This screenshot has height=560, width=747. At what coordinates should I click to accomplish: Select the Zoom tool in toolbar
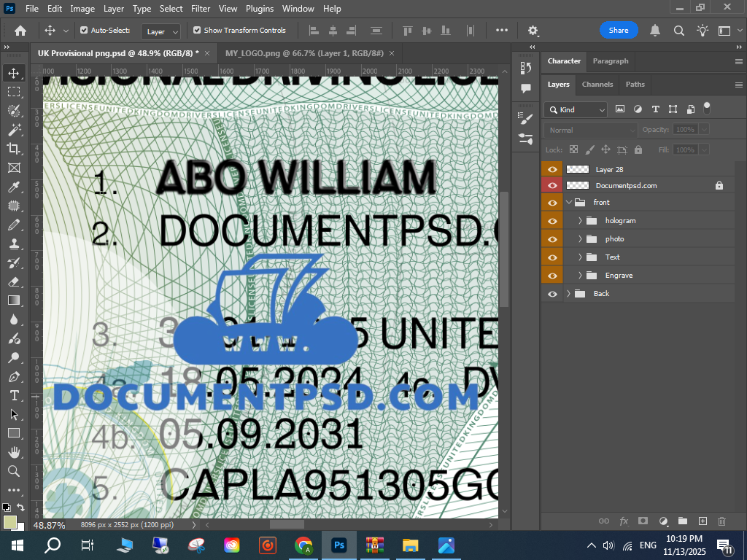pyautogui.click(x=14, y=471)
